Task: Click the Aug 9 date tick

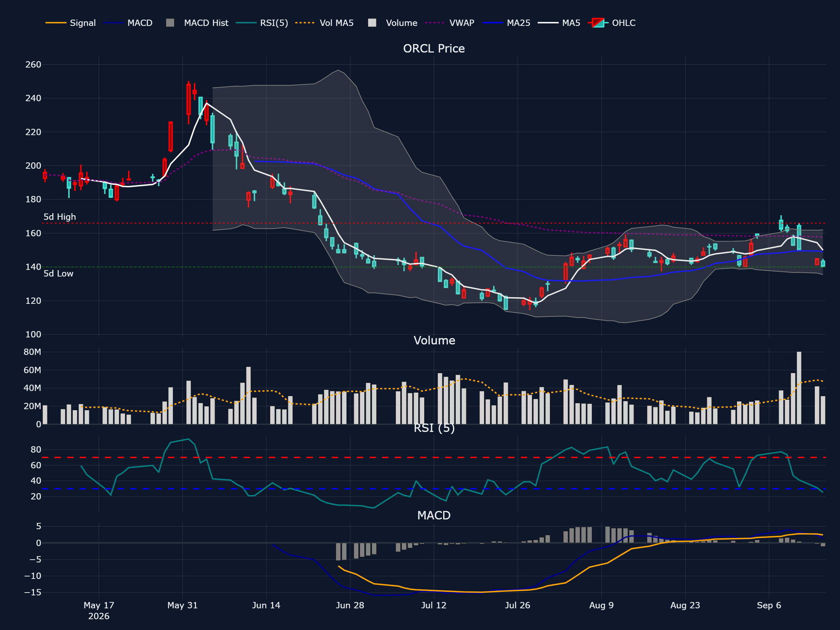Action: tap(601, 605)
